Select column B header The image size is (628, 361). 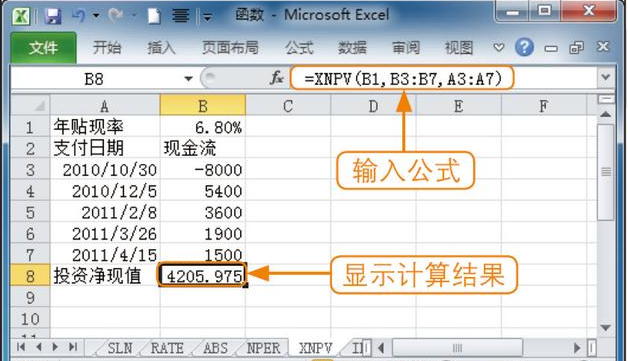(x=203, y=106)
